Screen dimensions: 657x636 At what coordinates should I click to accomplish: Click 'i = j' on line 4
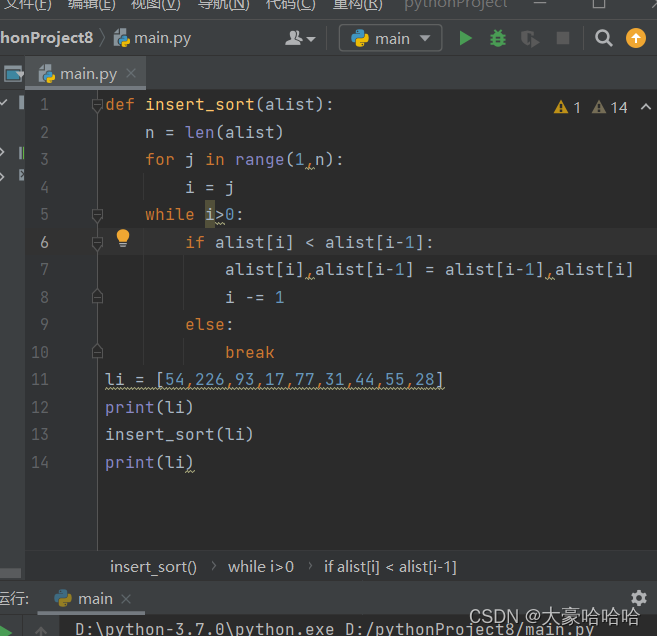pos(209,188)
